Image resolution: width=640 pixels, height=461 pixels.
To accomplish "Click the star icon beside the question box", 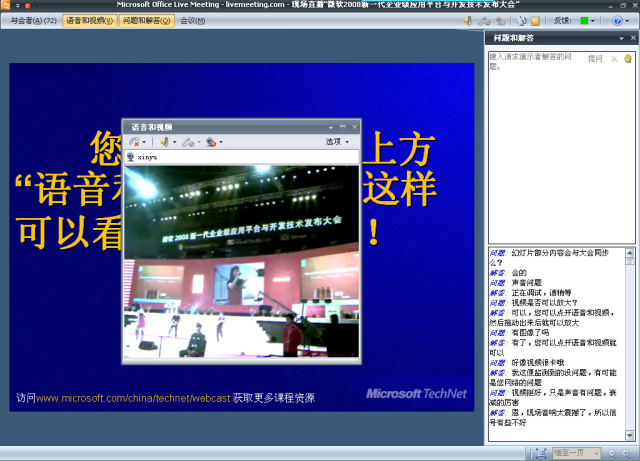I will [627, 59].
